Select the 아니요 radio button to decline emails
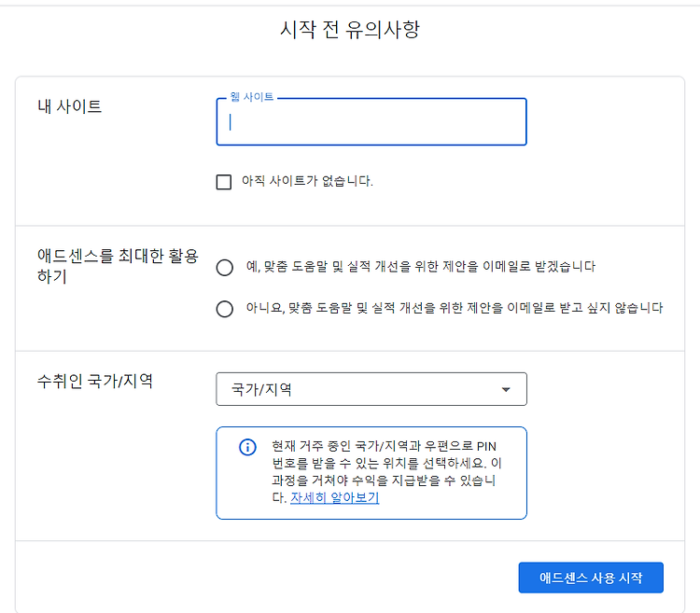The width and height of the screenshot is (700, 613). 225,309
